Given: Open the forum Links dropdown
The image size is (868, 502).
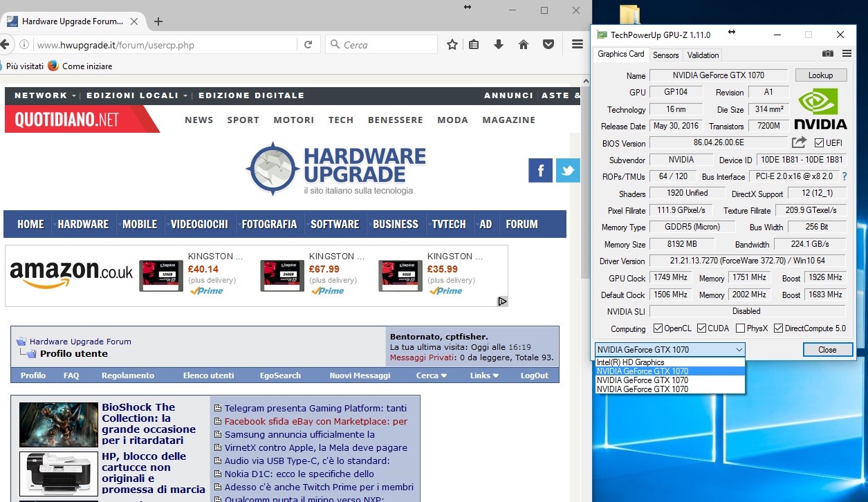Looking at the screenshot, I should click(x=484, y=375).
